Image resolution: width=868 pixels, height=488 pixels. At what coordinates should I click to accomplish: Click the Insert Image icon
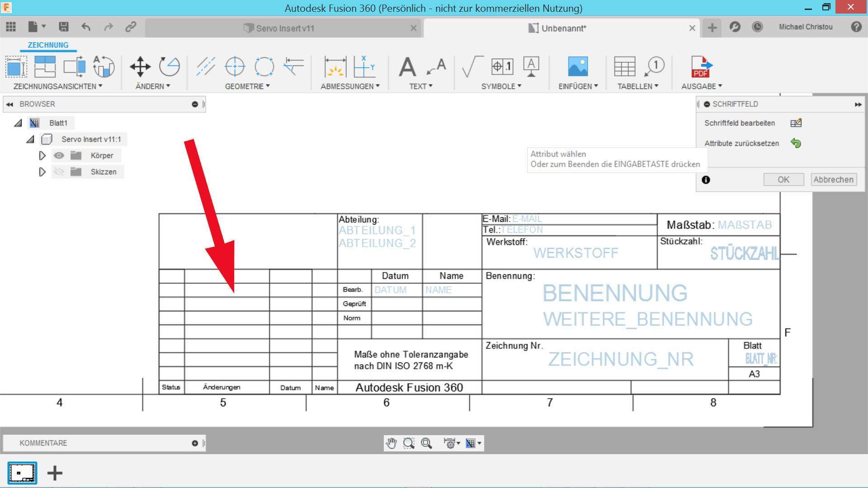click(577, 67)
